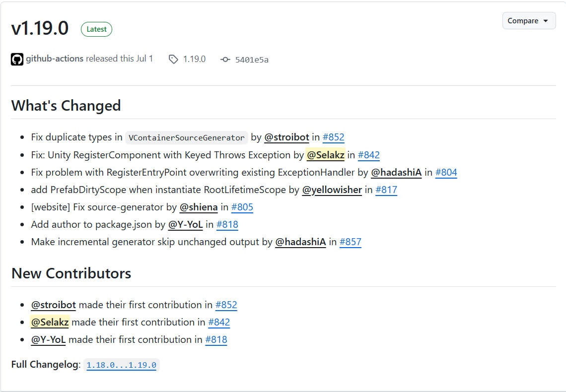566x392 pixels.
Task: Open @Y-YoL under New Contributors
Action: coord(48,340)
